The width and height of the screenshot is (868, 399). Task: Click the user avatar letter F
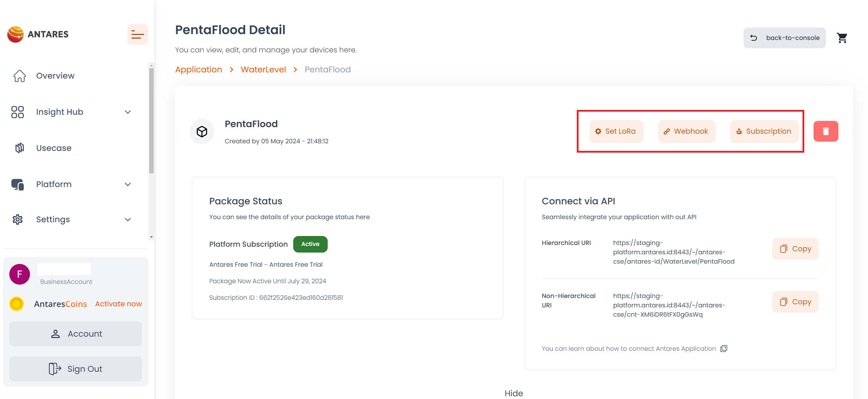tap(20, 274)
